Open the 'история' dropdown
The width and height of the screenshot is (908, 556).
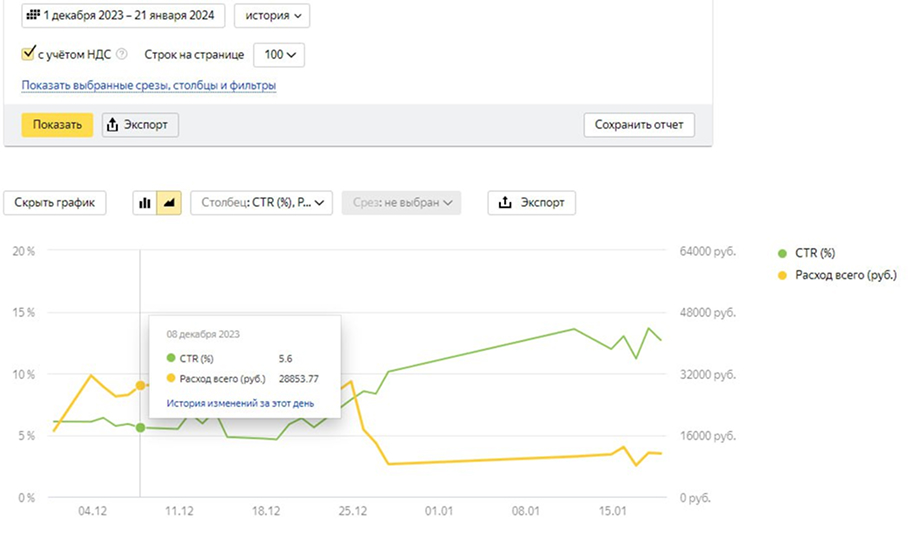pos(271,16)
